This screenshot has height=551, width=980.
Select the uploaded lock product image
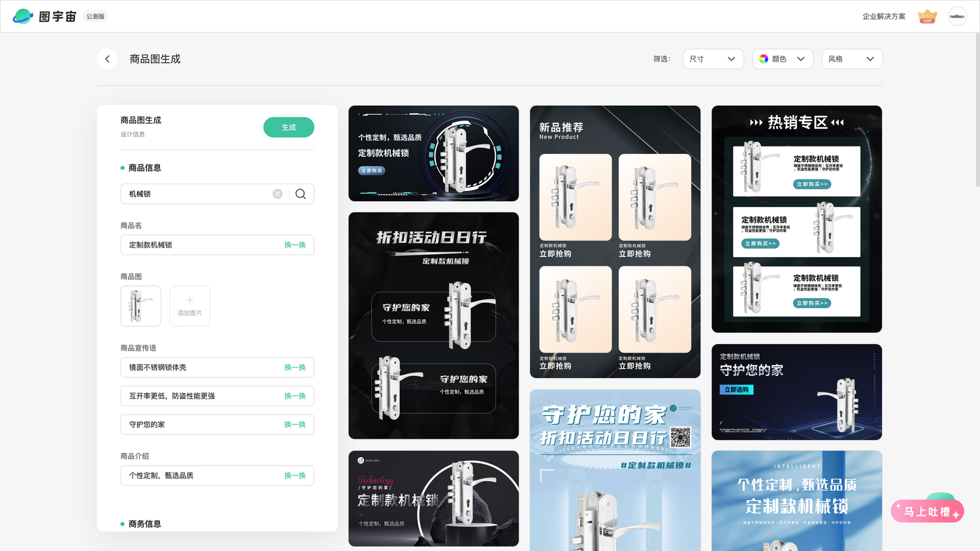(140, 306)
